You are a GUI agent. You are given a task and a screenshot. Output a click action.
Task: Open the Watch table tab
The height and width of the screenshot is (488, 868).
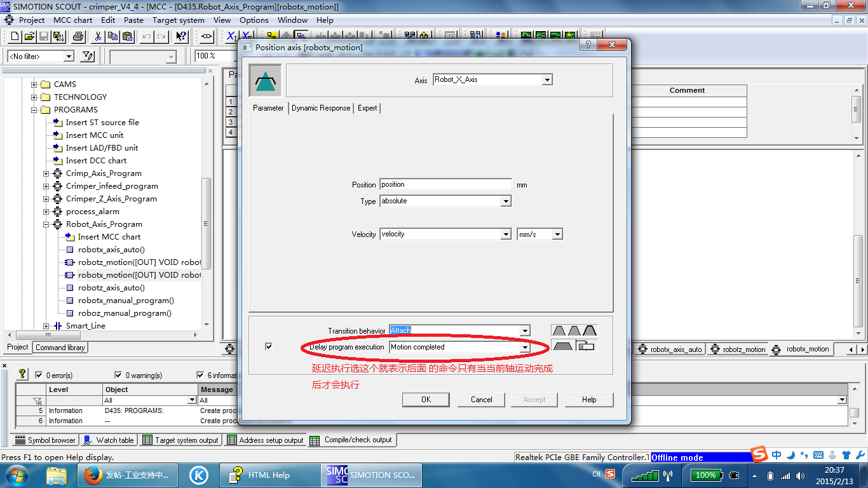click(109, 440)
